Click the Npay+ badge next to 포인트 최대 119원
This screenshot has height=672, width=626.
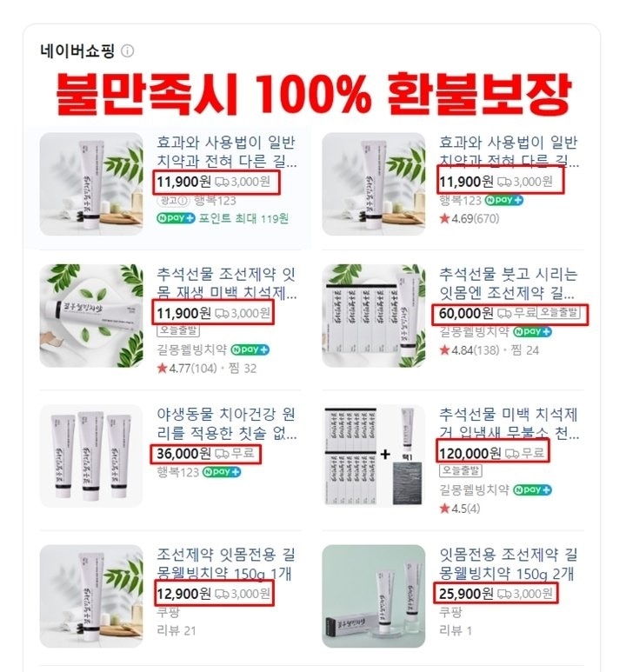pos(176,218)
